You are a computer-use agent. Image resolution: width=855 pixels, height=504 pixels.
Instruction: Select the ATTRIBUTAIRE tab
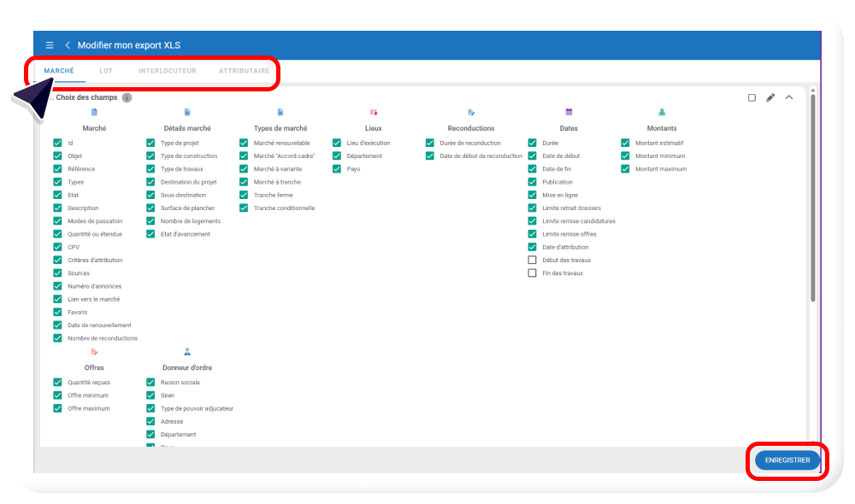click(x=244, y=71)
